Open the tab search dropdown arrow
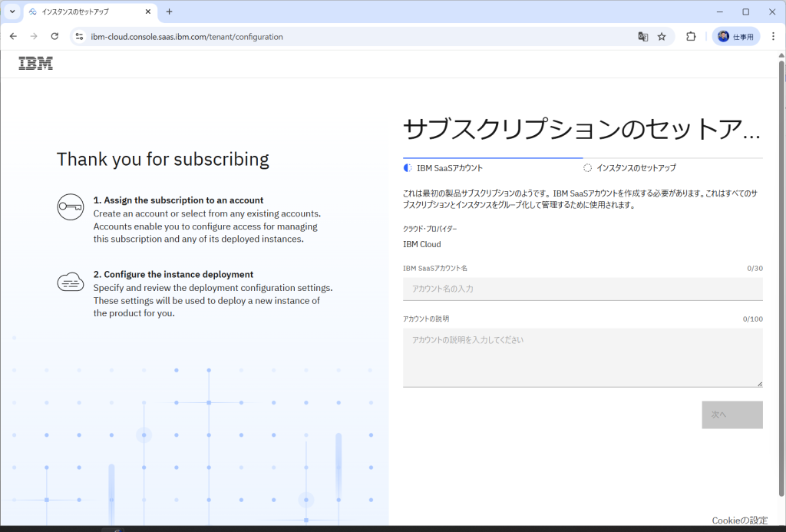 point(12,12)
